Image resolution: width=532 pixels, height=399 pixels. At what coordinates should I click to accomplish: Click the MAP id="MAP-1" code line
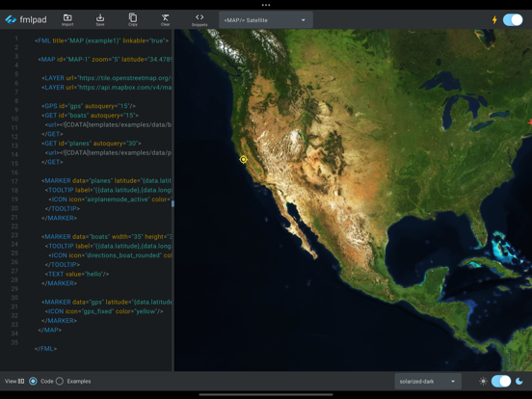(x=105, y=60)
